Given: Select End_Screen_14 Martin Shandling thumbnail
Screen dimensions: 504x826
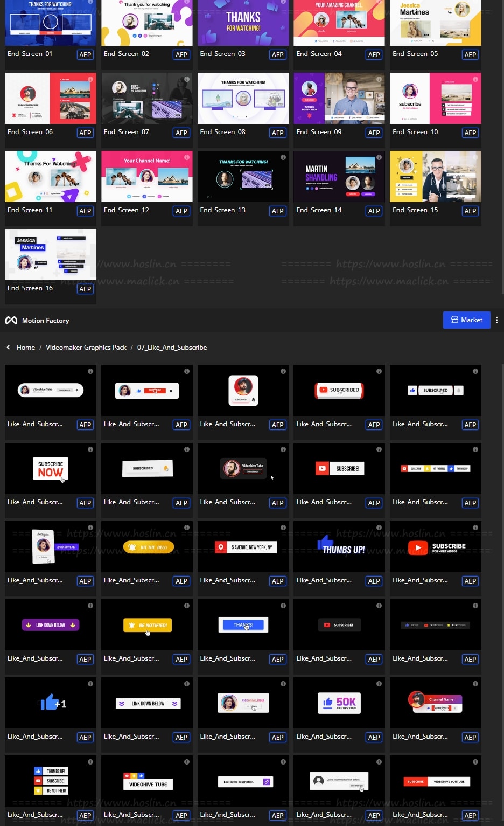Looking at the screenshot, I should (x=339, y=176).
